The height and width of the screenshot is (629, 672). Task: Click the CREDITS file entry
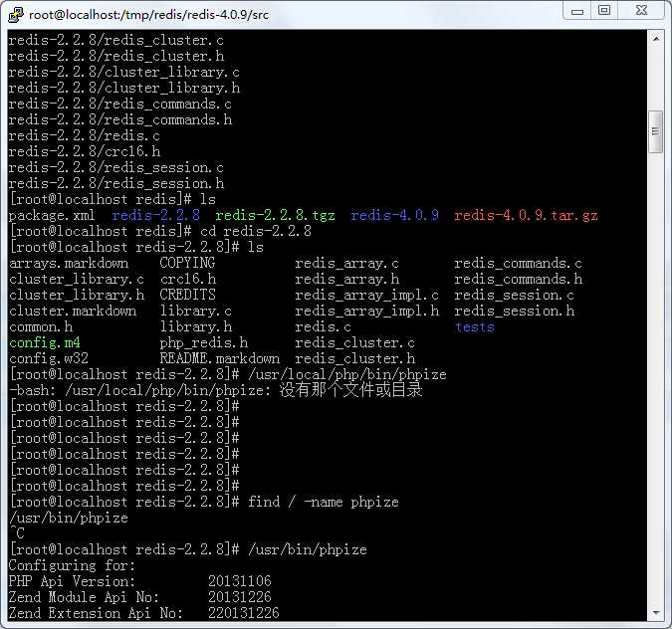pyautogui.click(x=187, y=295)
